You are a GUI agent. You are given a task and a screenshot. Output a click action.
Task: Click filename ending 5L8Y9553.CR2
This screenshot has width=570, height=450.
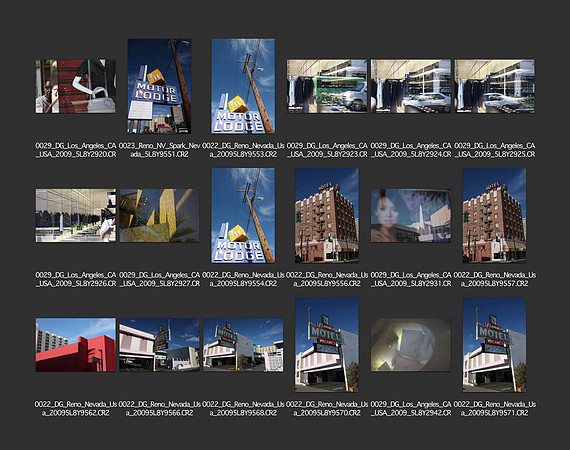(243, 150)
